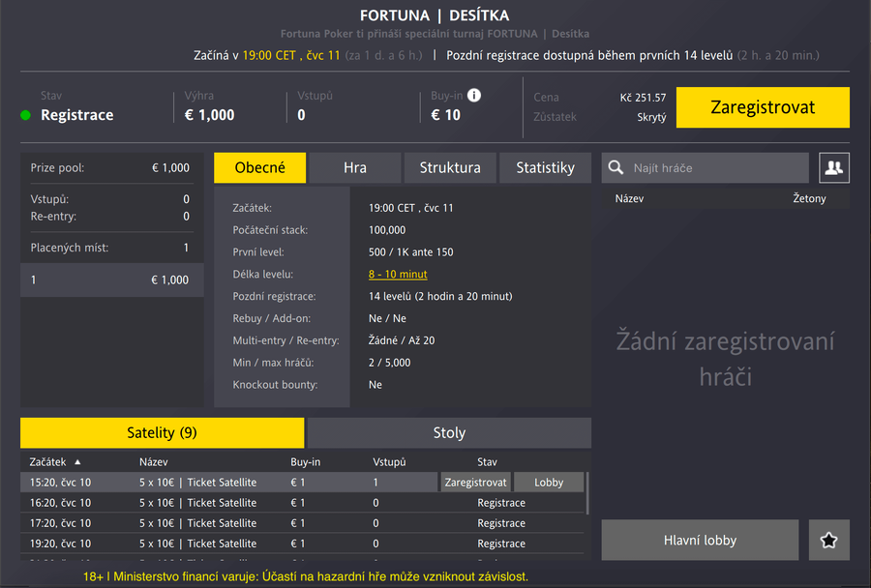Select the Stoly tab
This screenshot has height=588, width=871.
(449, 432)
